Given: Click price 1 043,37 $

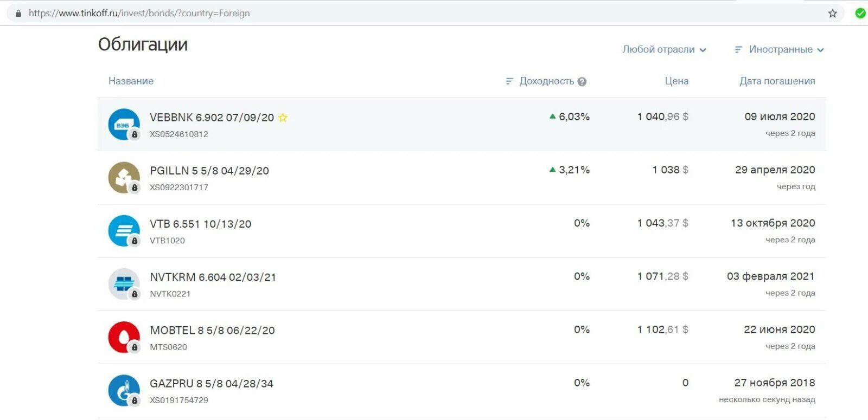Looking at the screenshot, I should 663,223.
